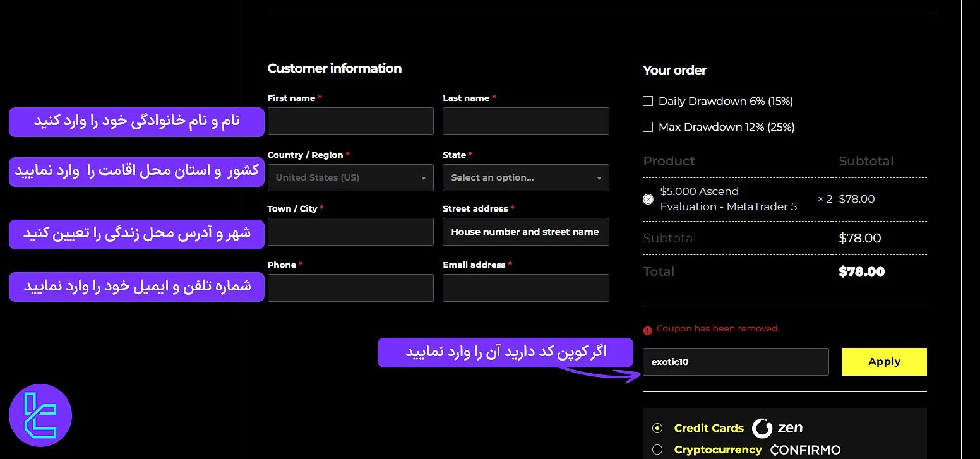The height and width of the screenshot is (459, 980).
Task: Click the purple site logo in bottom-left corner
Action: [x=40, y=415]
